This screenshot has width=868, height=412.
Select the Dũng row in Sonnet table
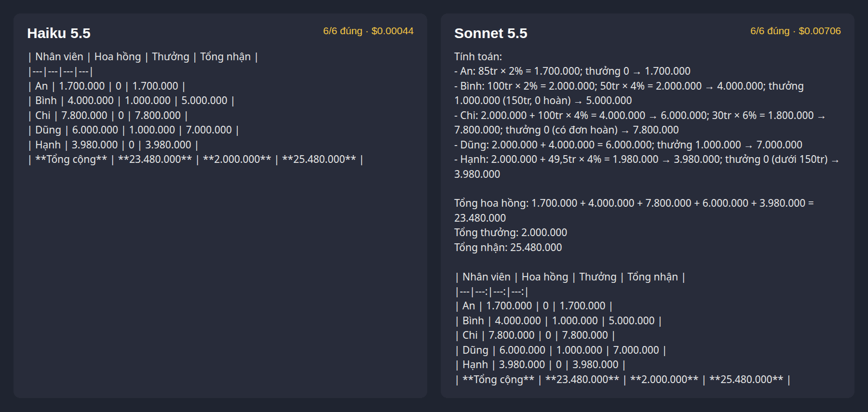tap(561, 350)
